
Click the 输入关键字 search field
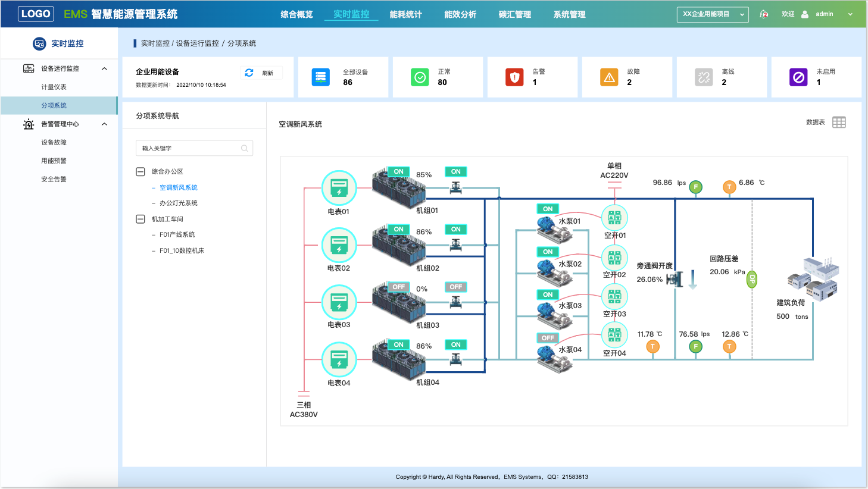[195, 148]
